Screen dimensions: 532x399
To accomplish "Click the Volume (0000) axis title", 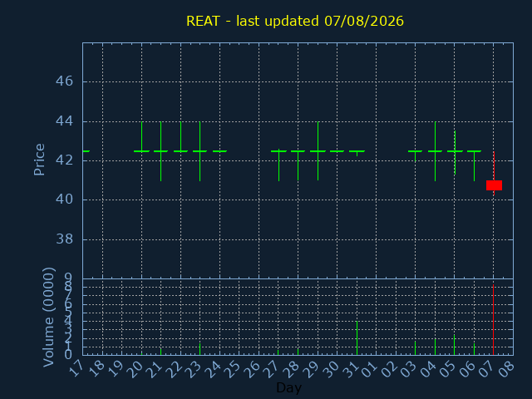I will click(49, 318).
